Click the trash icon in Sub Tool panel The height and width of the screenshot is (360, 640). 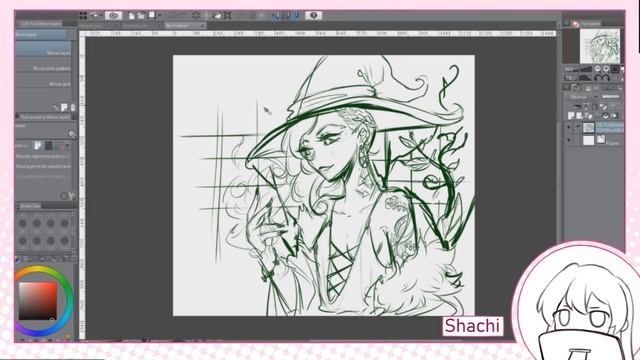[x=73, y=107]
